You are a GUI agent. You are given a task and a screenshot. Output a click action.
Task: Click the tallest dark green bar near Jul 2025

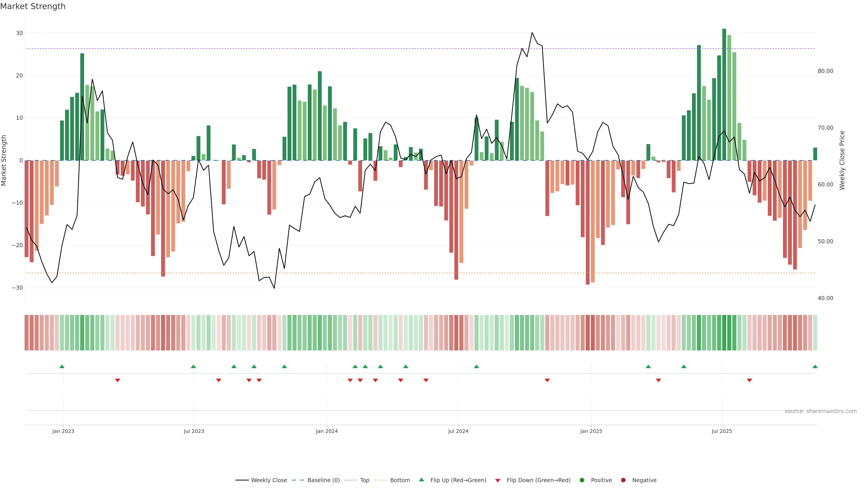724,94
